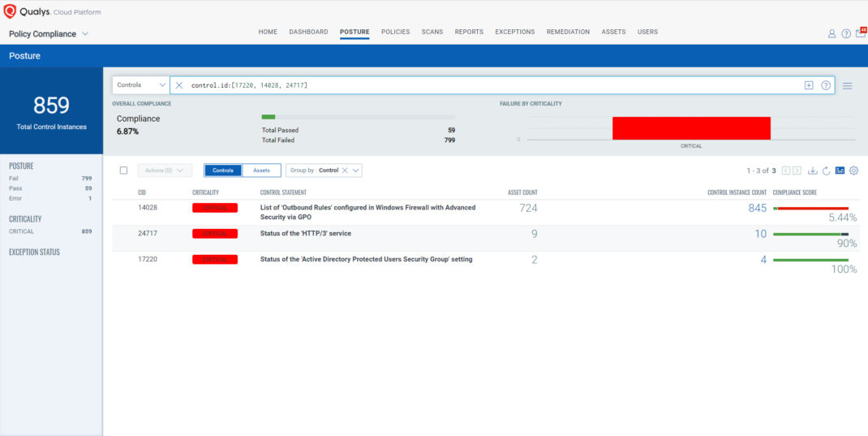Toggle the chart view icon
Screen dimensions: 868x436
[840, 171]
